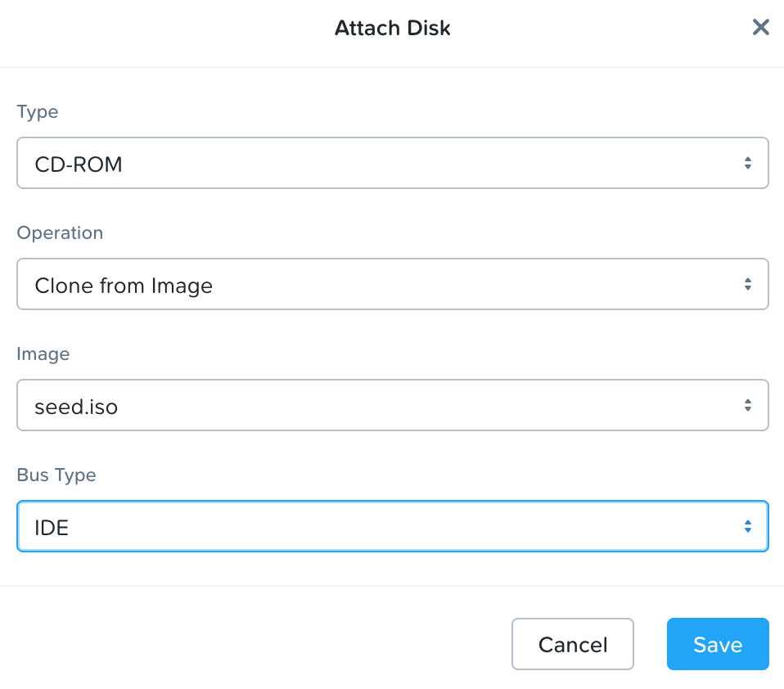Click the Operation field label
The image size is (784, 689).
60,233
